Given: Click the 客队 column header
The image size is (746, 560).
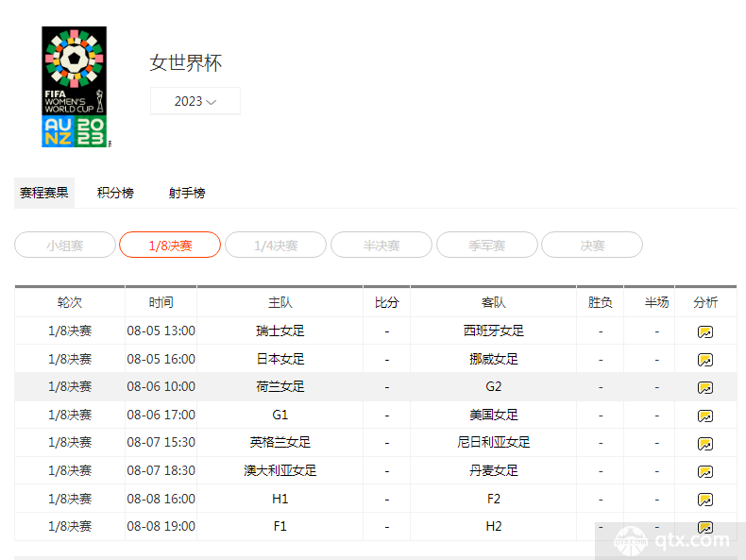Looking at the screenshot, I should (x=493, y=302).
